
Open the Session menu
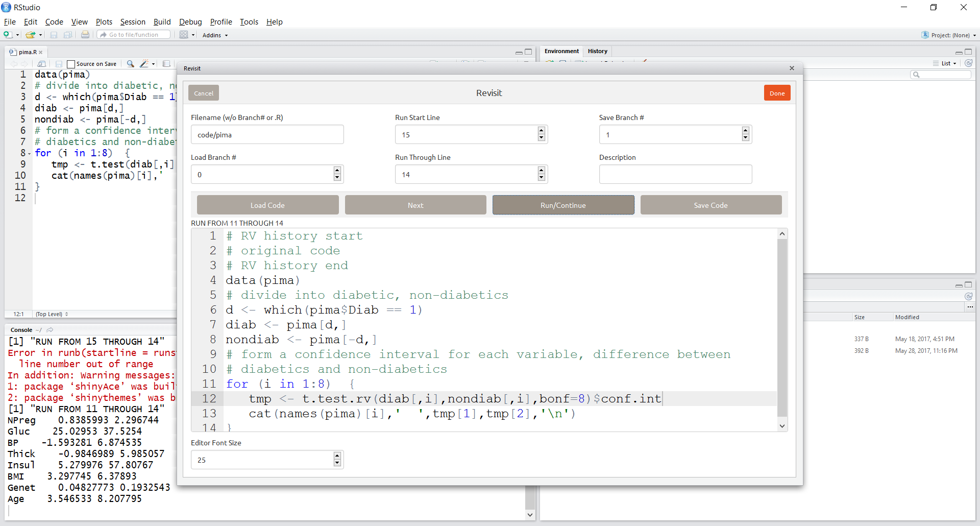[x=133, y=22]
